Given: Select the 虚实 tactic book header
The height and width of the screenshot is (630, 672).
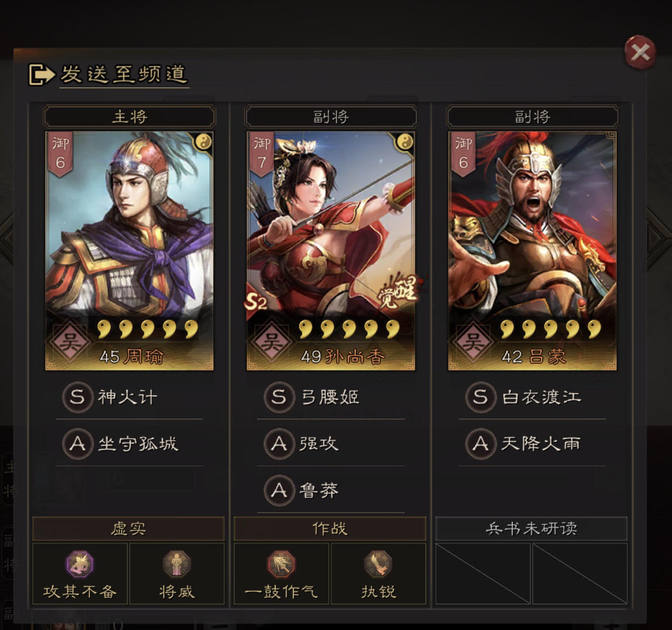Looking at the screenshot, I should pos(128,528).
